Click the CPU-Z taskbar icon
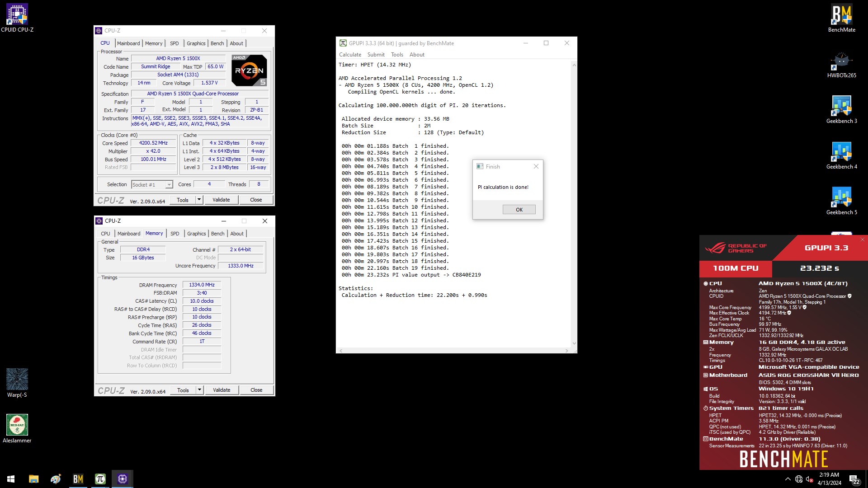Image resolution: width=868 pixels, height=488 pixels. [122, 479]
